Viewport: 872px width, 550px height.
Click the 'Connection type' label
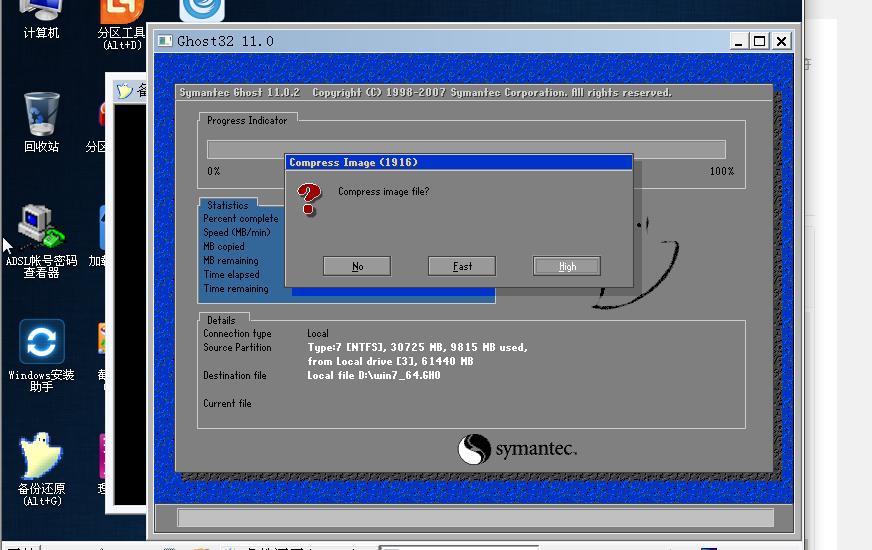(237, 334)
